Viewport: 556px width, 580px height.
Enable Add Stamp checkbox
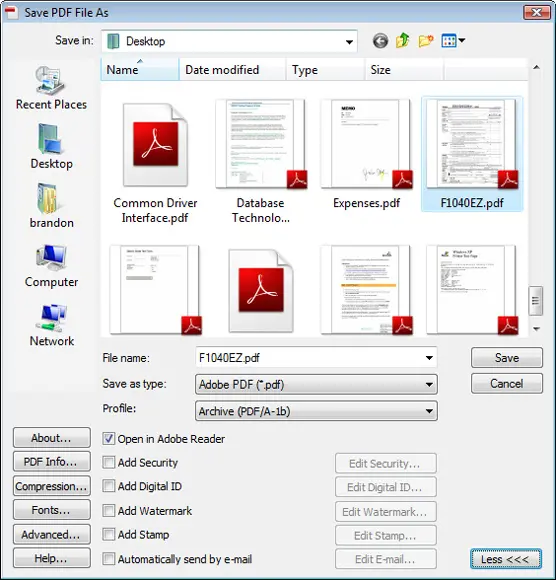click(108, 535)
